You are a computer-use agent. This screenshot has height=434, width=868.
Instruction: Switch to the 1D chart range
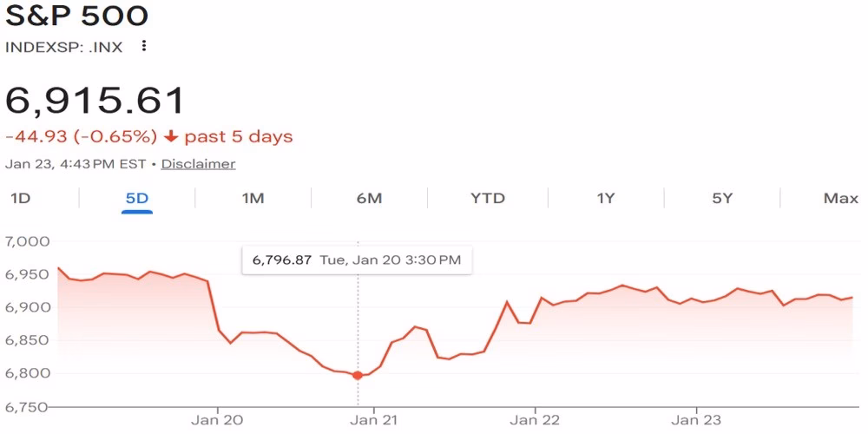(20, 198)
